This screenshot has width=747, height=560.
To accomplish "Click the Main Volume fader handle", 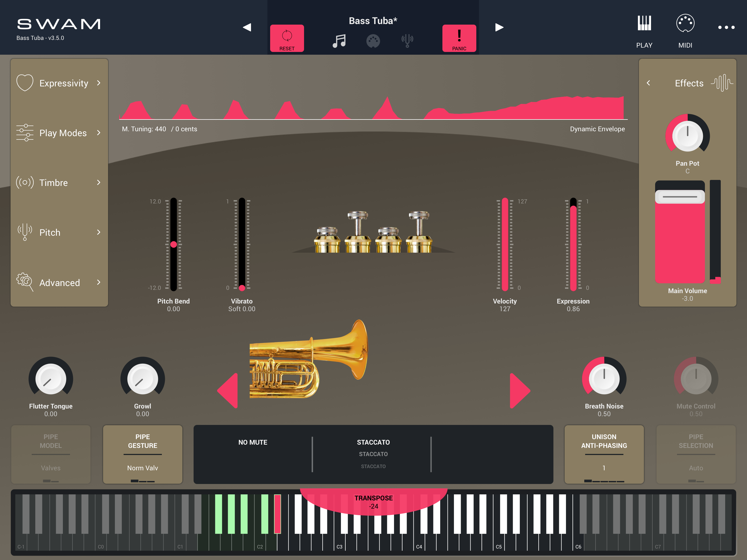I will [x=679, y=197].
